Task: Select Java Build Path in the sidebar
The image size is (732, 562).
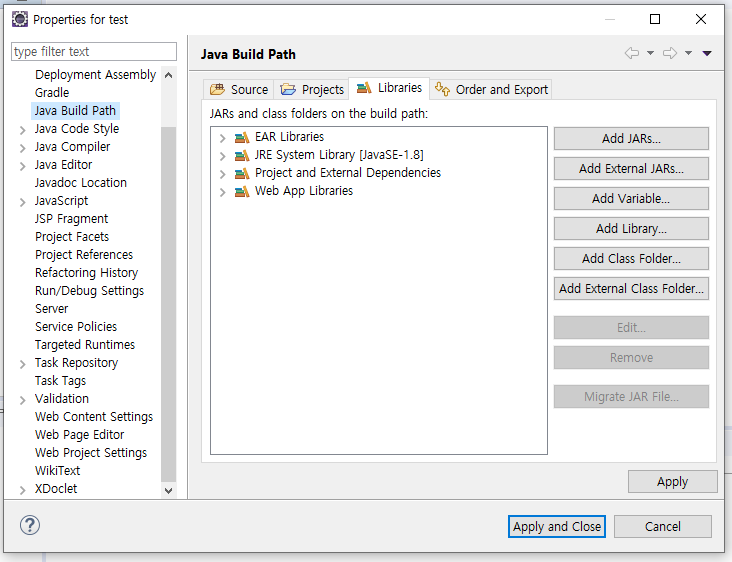Action: [75, 111]
